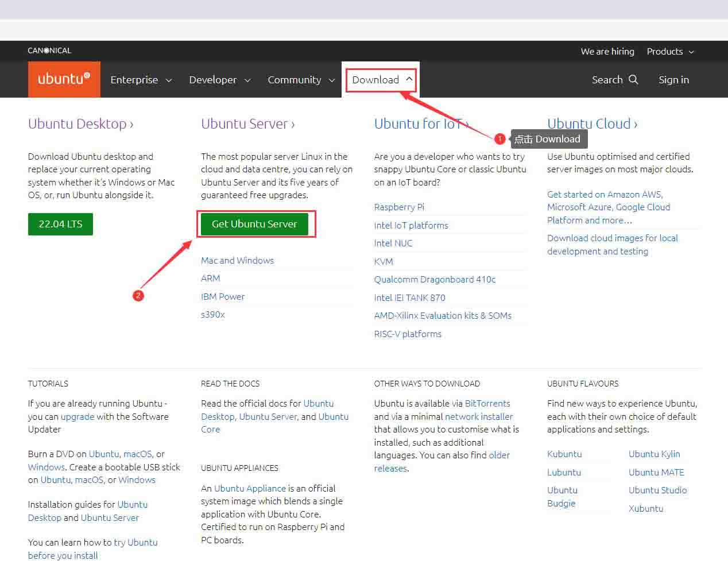Open the Canonical logo link
The height and width of the screenshot is (580, 728).
(x=49, y=51)
